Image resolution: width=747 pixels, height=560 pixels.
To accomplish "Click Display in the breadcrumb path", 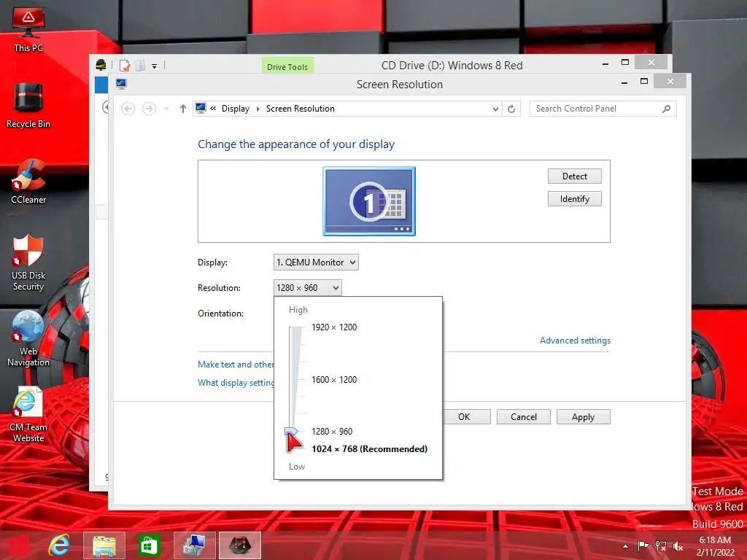I will click(236, 109).
